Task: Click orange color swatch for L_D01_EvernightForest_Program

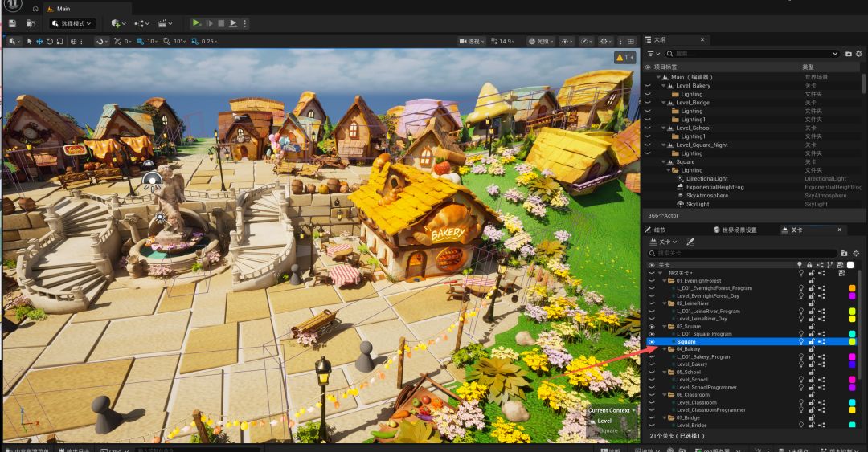Action: click(x=852, y=288)
